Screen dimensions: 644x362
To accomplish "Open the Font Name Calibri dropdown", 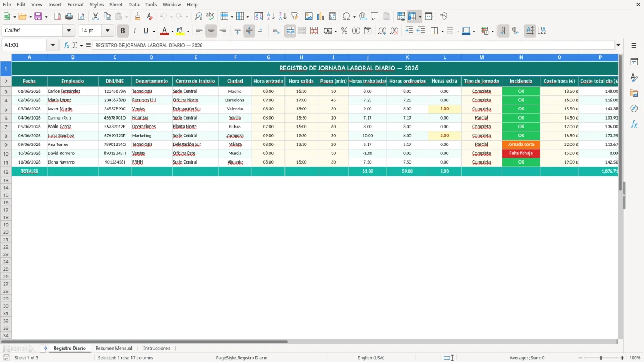I will (69, 31).
